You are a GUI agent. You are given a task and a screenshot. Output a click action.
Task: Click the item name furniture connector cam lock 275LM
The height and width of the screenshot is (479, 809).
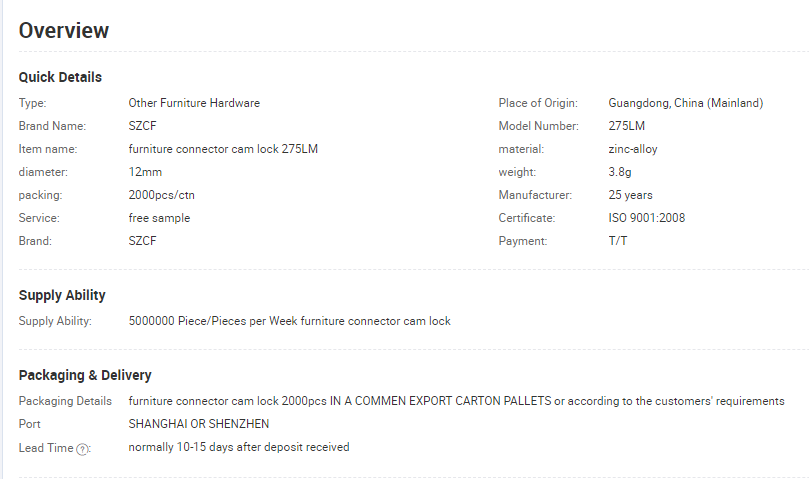point(223,149)
